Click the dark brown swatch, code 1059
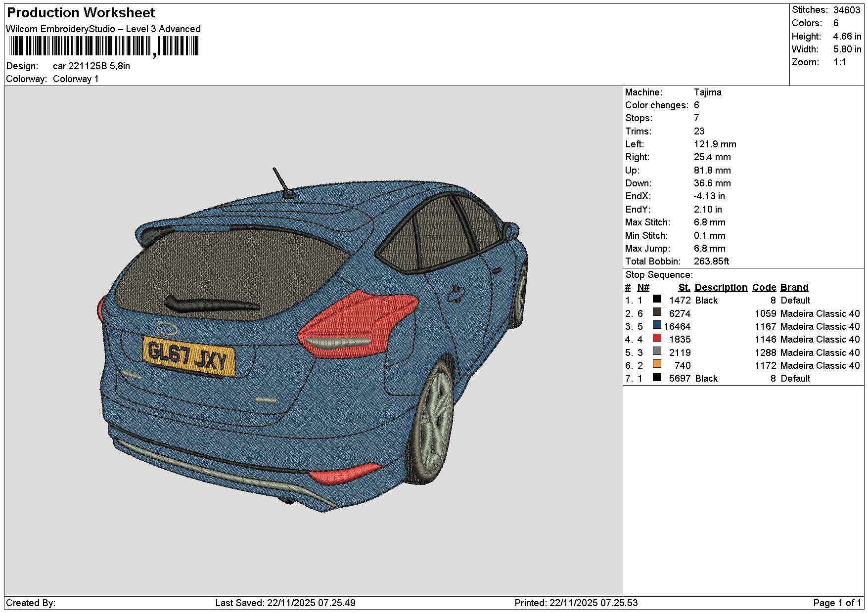This screenshot has height=613, width=868. [657, 312]
